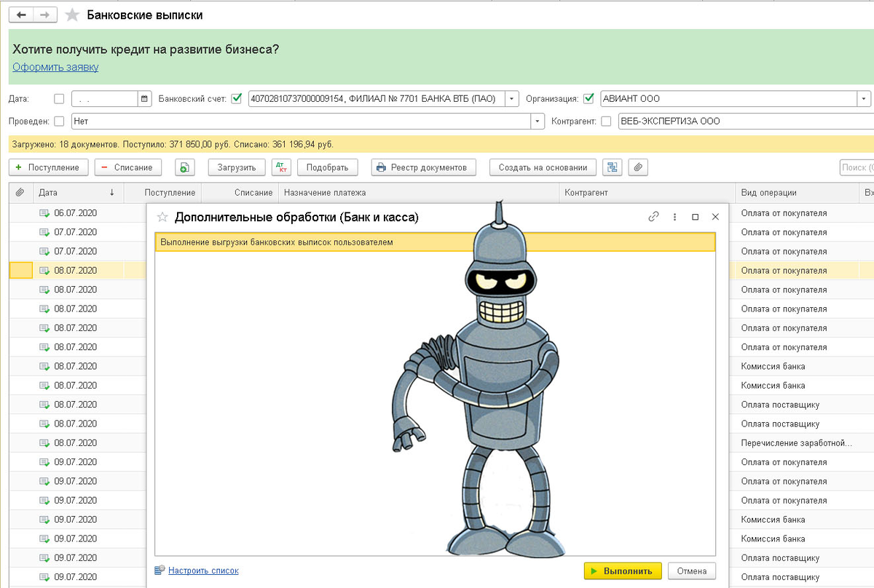Uncheck the Организация filter checkbox
The height and width of the screenshot is (588, 874).
[x=589, y=99]
